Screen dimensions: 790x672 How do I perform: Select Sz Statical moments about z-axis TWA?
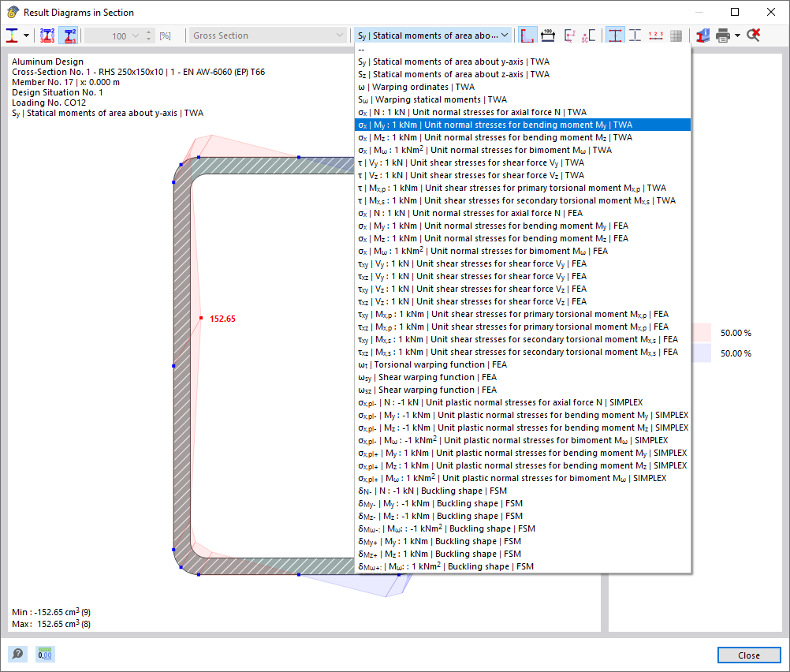click(523, 74)
